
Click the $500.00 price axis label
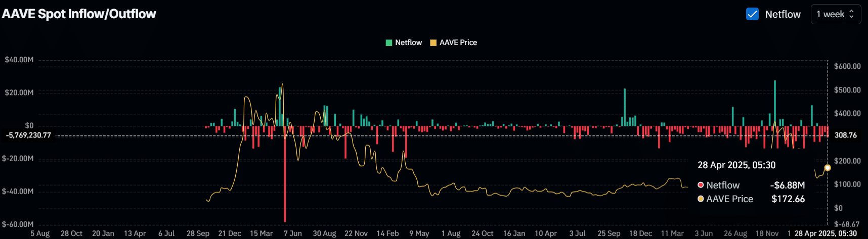(x=847, y=90)
